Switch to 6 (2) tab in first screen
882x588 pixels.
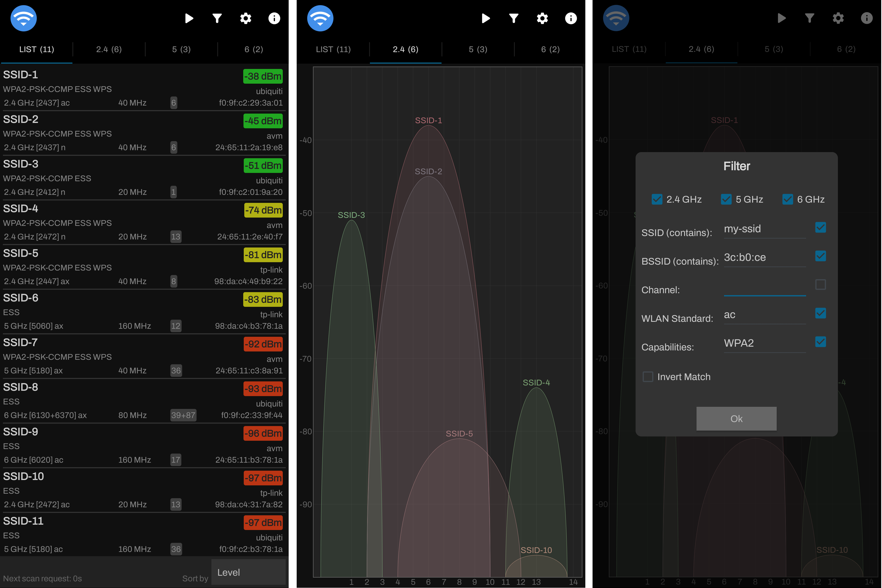[x=253, y=49]
